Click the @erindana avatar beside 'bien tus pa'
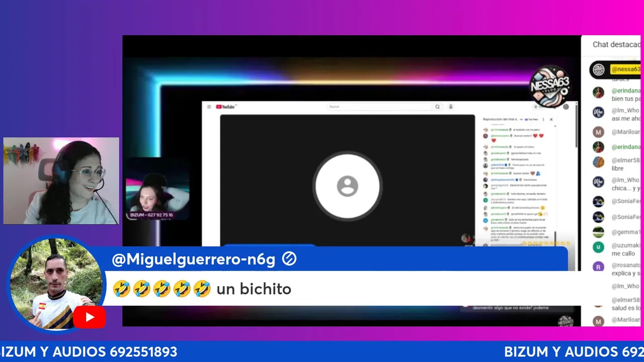The width and height of the screenshot is (644, 362). coord(598,93)
